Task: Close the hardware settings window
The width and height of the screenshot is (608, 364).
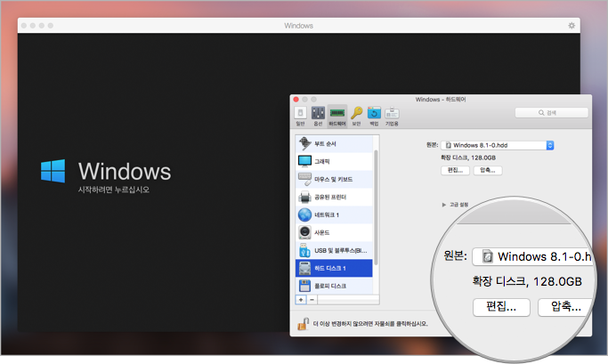Action: pyautogui.click(x=296, y=100)
